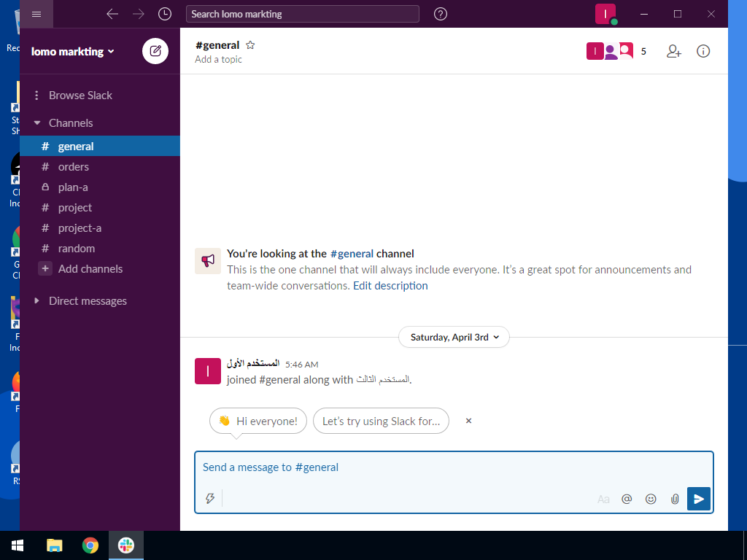Click Edit description link
747x560 pixels.
point(390,286)
